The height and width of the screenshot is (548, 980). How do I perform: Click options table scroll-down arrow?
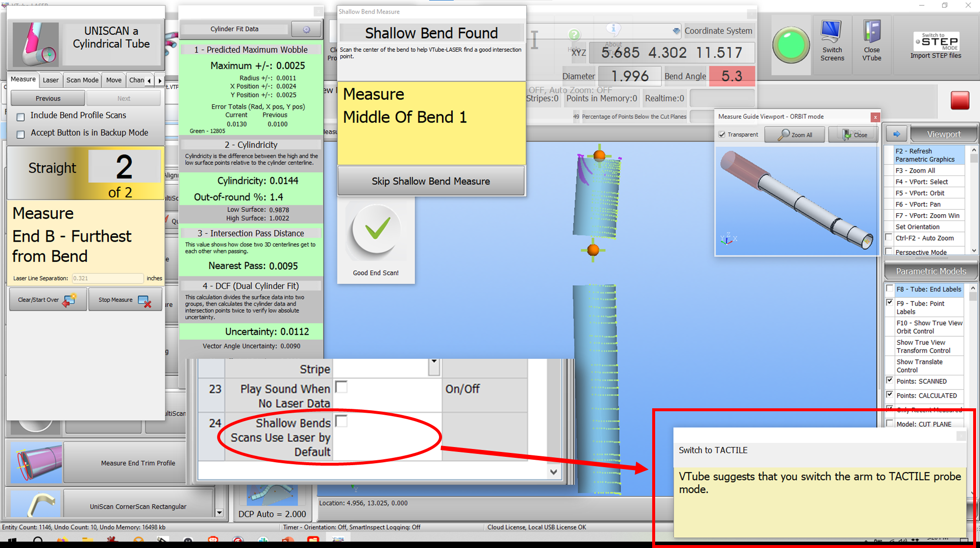pyautogui.click(x=553, y=472)
